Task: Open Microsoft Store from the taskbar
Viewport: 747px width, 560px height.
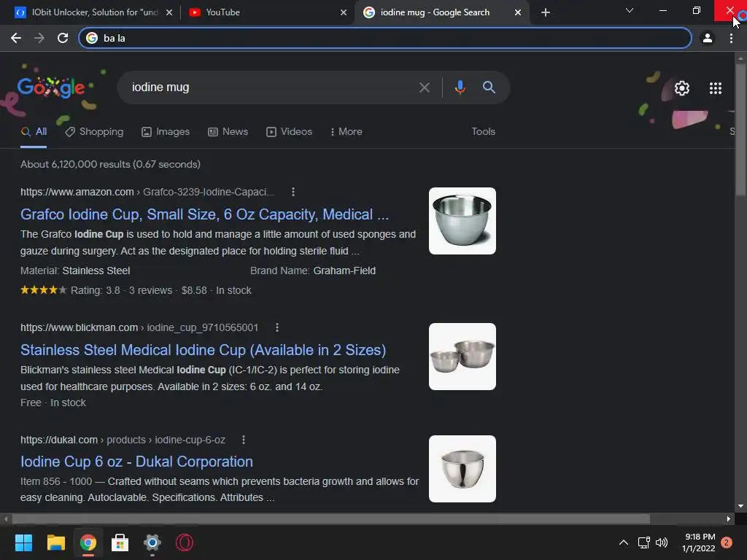Action: coord(120,542)
